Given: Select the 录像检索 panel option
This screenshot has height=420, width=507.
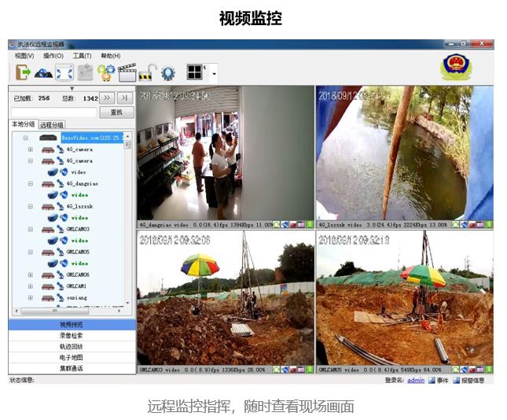Looking at the screenshot, I should pos(72,335).
